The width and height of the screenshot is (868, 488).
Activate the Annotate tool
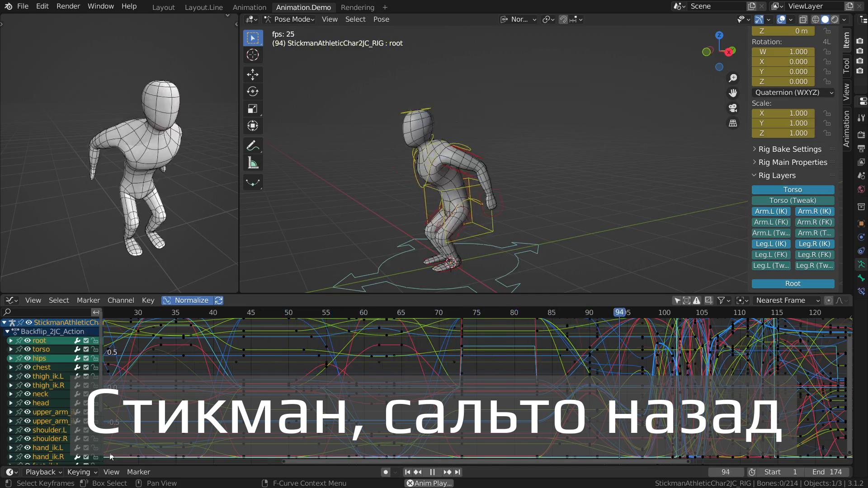click(x=252, y=145)
